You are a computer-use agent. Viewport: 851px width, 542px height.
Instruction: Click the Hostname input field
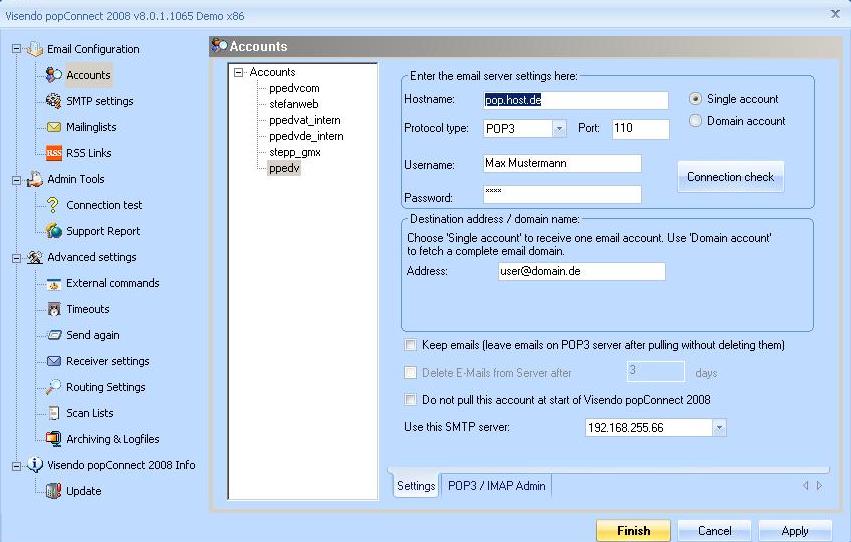coord(576,100)
